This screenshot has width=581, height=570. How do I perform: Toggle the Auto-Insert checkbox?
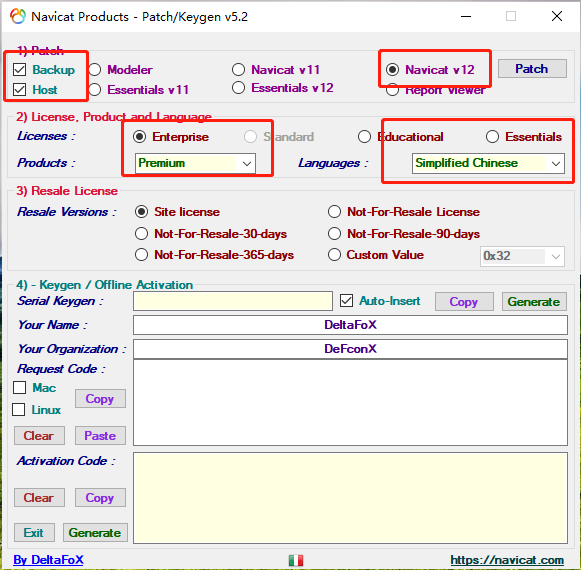click(346, 301)
